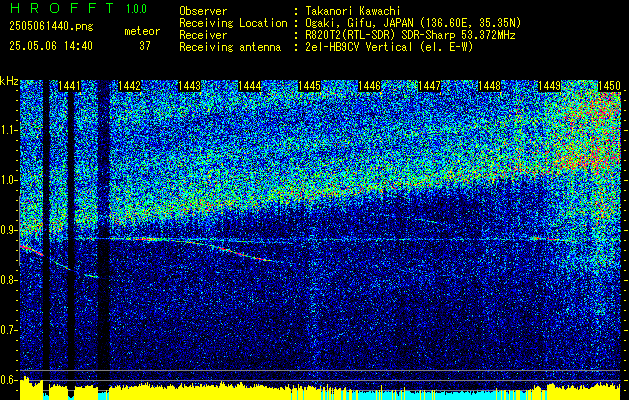
Task: Click the Receiving Location label
Action: 233,23
